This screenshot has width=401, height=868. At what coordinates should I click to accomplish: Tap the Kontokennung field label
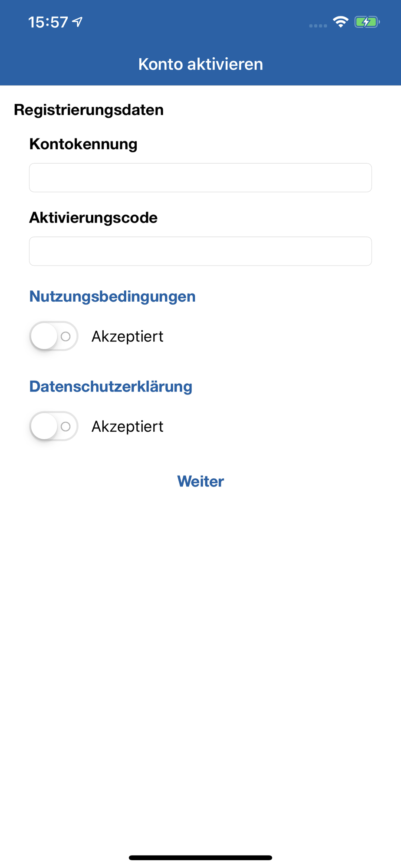(x=83, y=144)
